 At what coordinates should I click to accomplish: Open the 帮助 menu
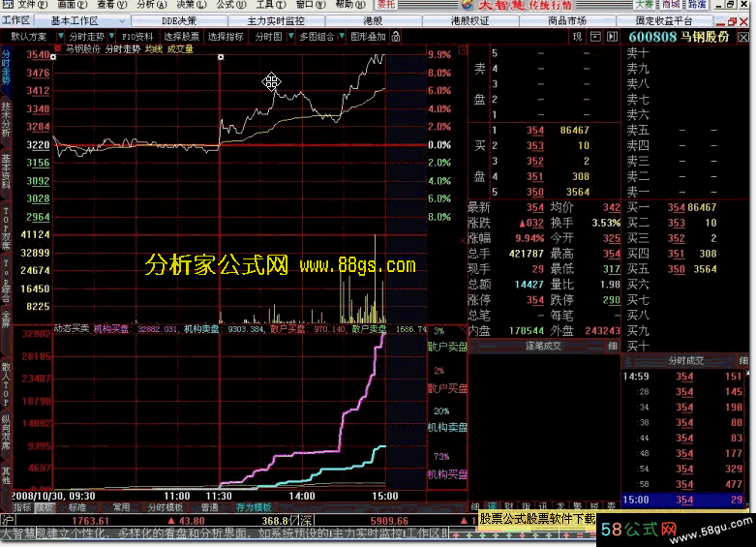point(350,4)
